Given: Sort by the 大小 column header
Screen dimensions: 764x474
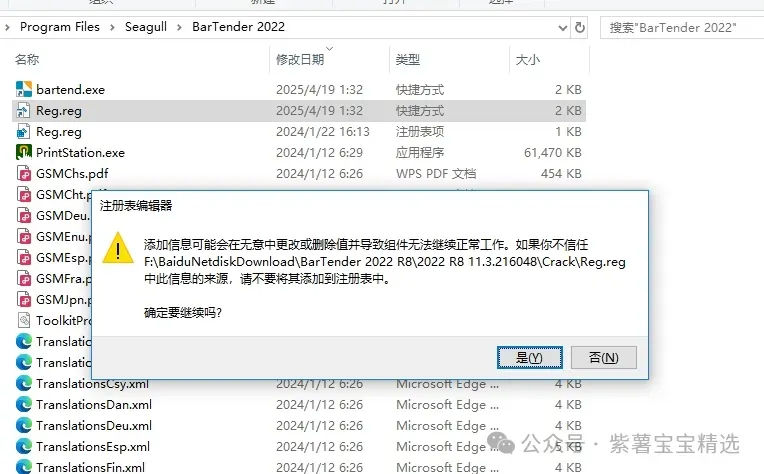Looking at the screenshot, I should 528,59.
